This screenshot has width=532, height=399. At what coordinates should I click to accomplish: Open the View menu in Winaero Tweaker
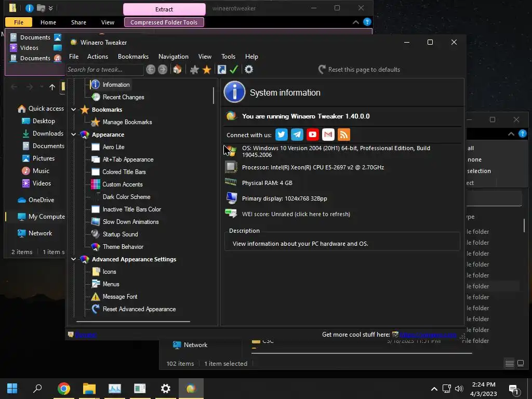point(205,57)
